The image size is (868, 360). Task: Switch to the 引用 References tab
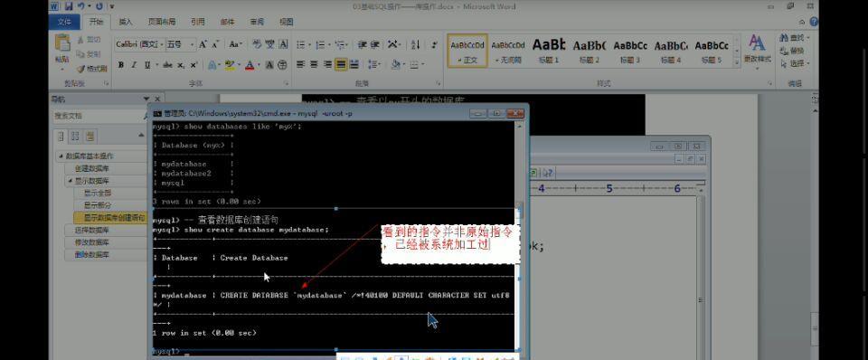(x=198, y=22)
